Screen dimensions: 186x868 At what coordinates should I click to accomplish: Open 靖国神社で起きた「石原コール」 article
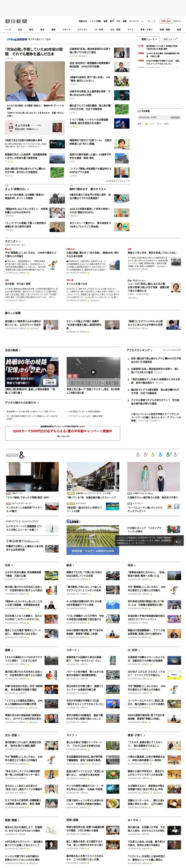[91, 142]
